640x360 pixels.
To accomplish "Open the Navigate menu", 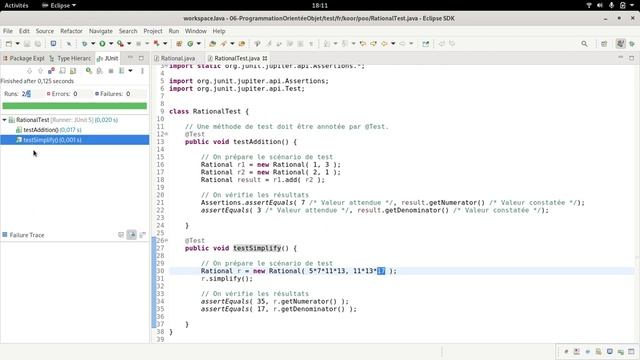I will pyautogui.click(x=101, y=31).
